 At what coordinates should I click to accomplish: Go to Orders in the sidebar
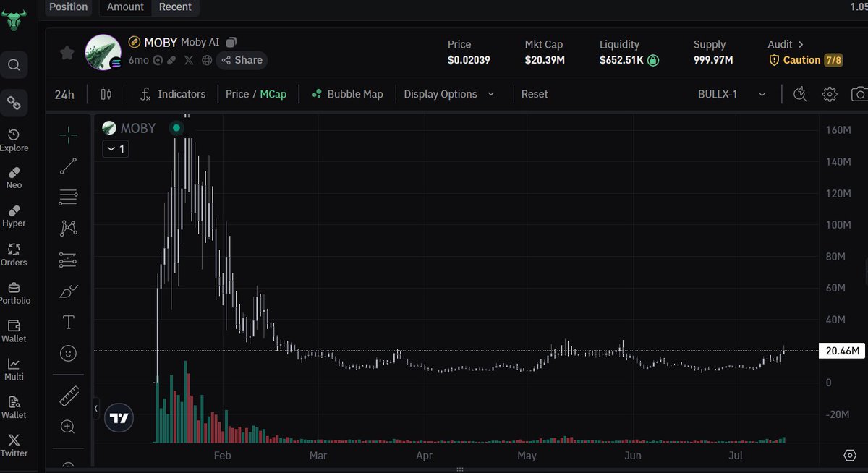14,255
